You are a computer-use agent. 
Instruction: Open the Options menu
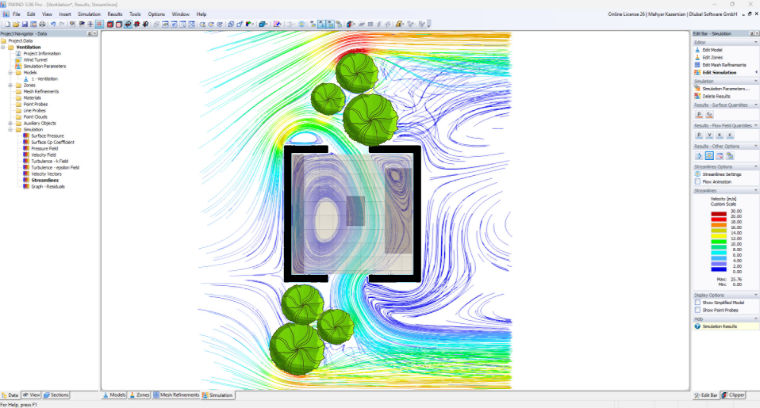(156, 14)
